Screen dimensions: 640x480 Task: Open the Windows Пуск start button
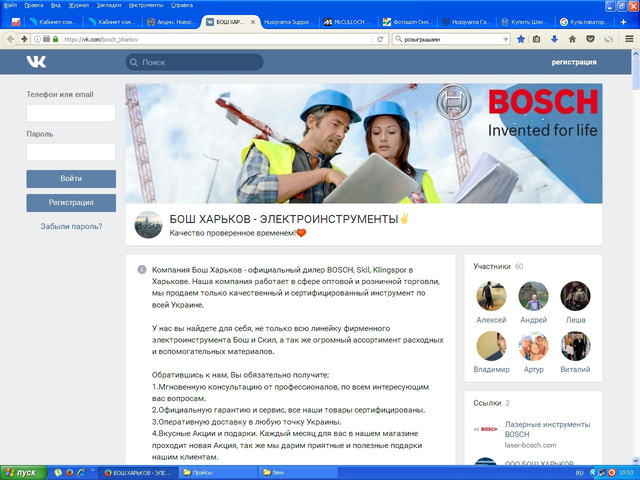[x=23, y=473]
